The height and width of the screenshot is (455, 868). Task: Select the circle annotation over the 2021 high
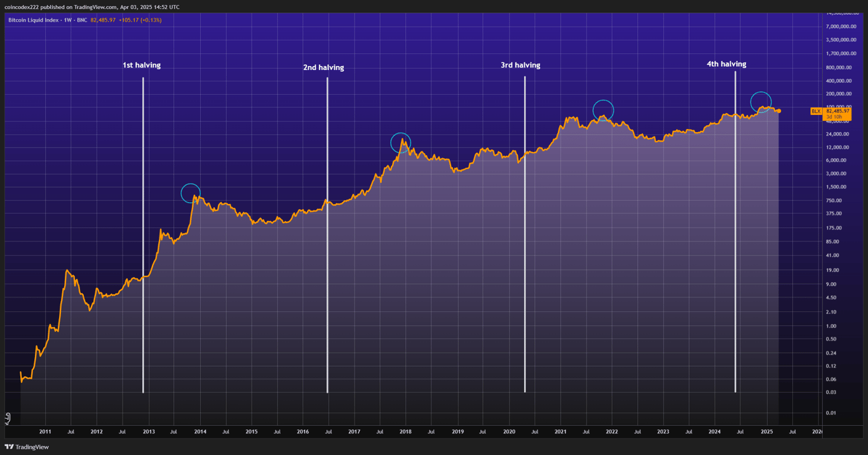[602, 109]
